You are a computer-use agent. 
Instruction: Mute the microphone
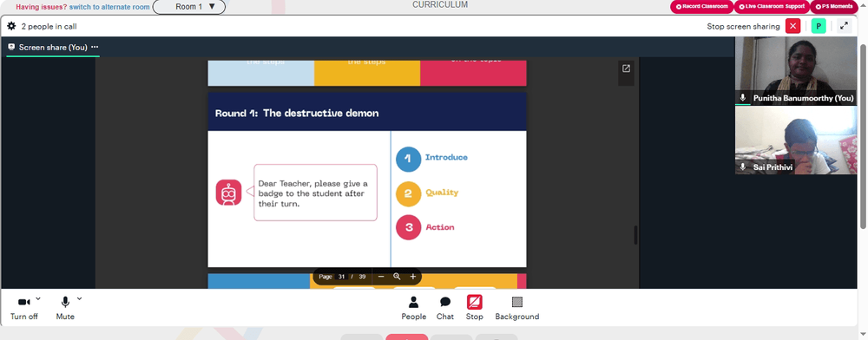pos(65,308)
